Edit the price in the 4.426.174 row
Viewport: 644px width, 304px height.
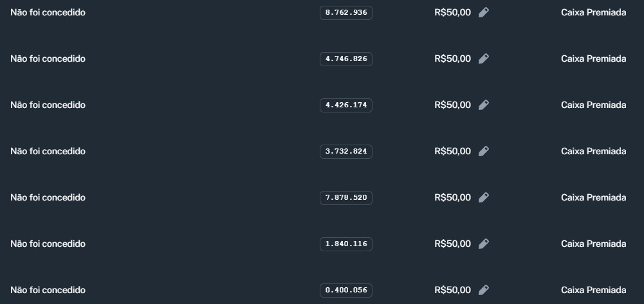[x=484, y=105]
